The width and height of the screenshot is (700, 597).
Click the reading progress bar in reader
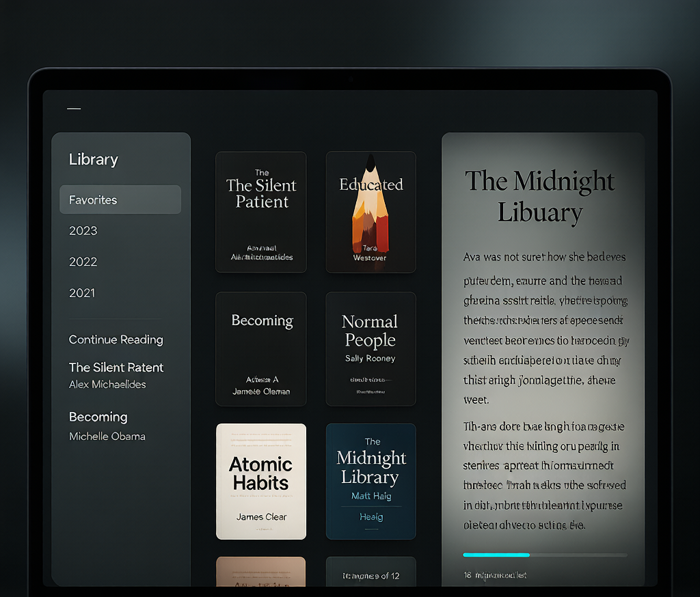[x=545, y=555]
